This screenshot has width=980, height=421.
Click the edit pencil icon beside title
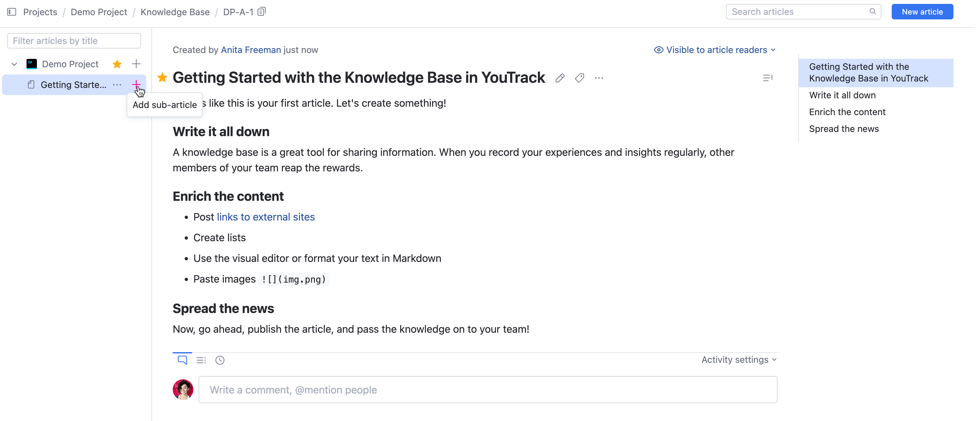pos(560,78)
